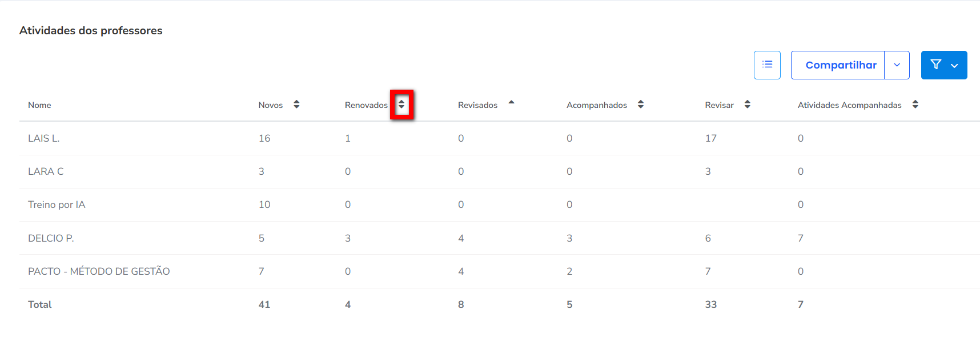Screen dimensions: 980x337
Task: Toggle the Revisados ascending sort arrow
Action: [x=511, y=103]
